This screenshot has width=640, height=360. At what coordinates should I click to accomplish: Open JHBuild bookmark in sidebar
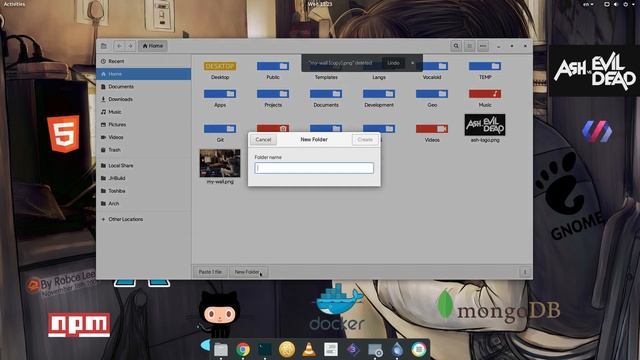(144, 178)
